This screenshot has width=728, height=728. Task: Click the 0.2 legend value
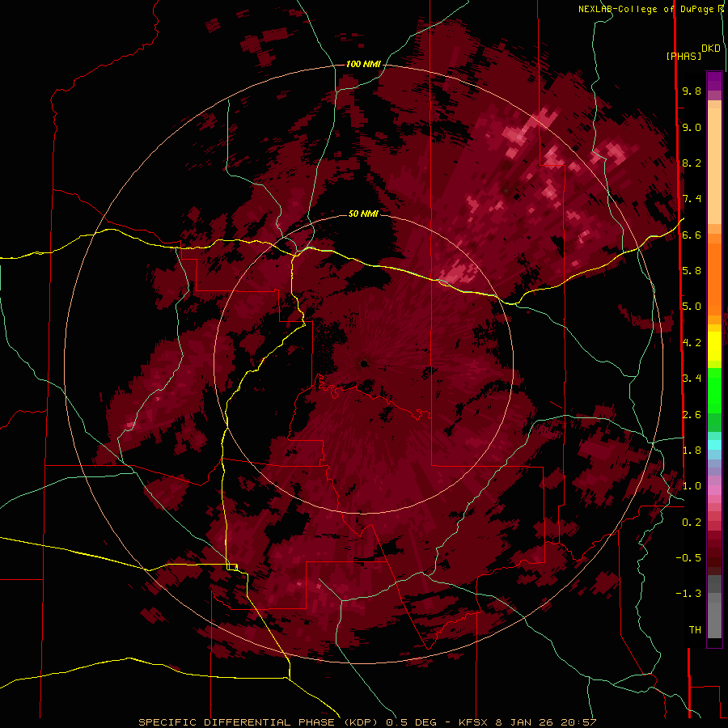pos(692,523)
